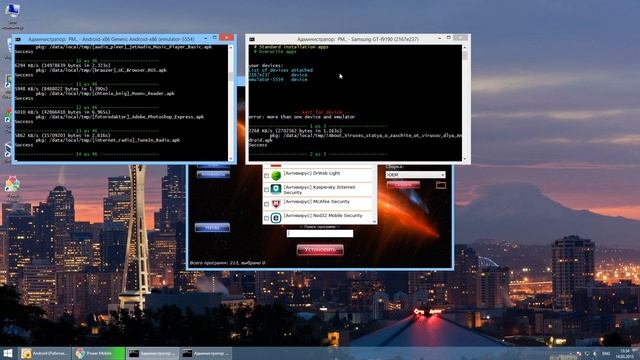Open the Windows Start button
The height and width of the screenshot is (360, 640).
pyautogui.click(x=8, y=353)
